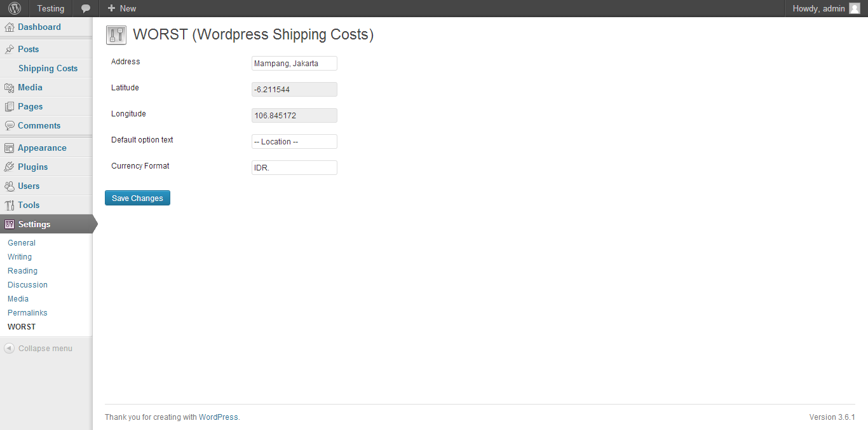Open the Posts menu
Image resolution: width=868 pixels, height=430 pixels.
tap(28, 49)
